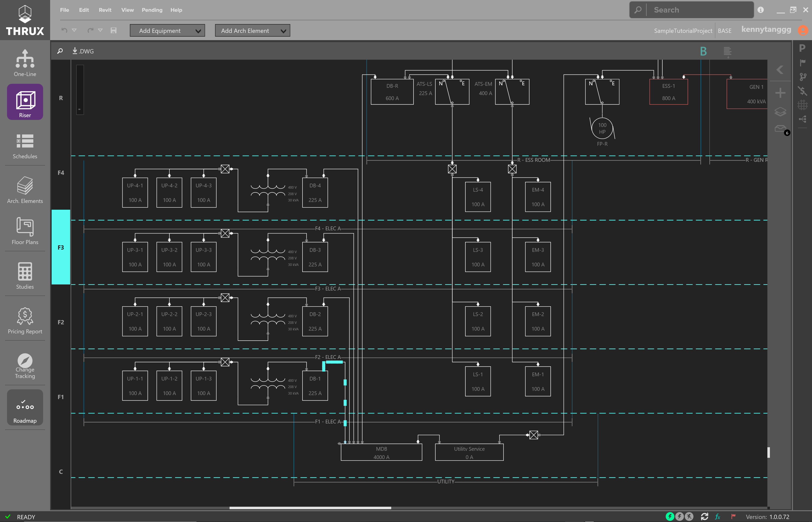Click the redo arrow icon
The width and height of the screenshot is (812, 522).
[90, 31]
